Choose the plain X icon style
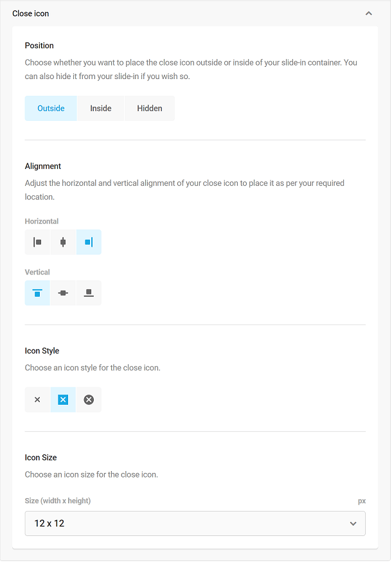 click(37, 399)
